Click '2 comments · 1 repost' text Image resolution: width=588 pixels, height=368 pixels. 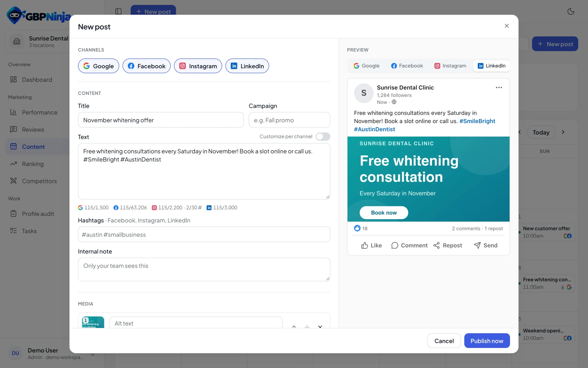[x=477, y=229]
